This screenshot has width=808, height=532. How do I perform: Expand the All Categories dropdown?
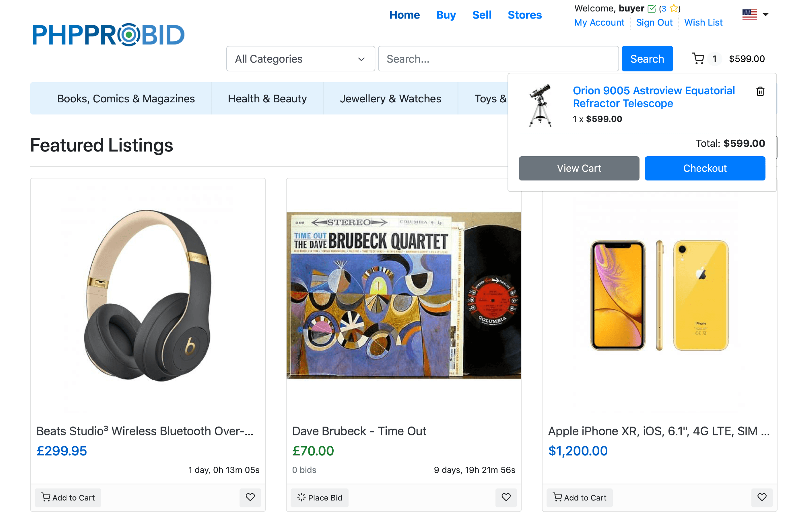point(300,59)
